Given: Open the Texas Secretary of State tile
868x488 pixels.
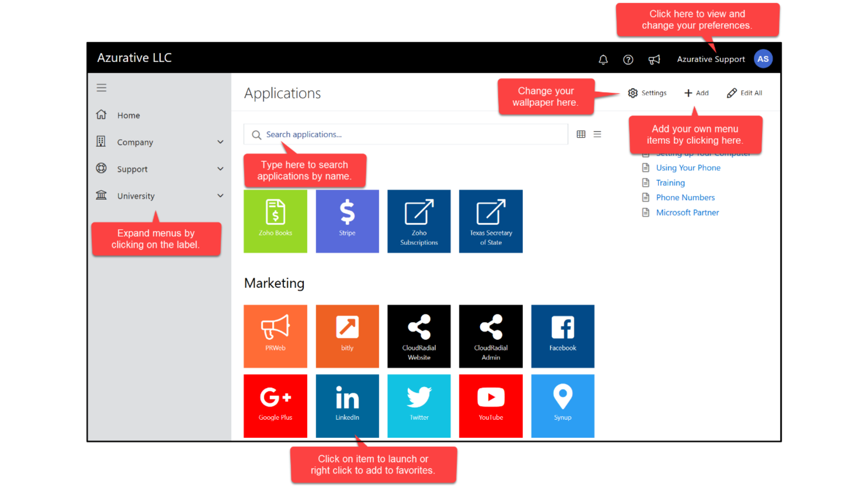Looking at the screenshot, I should pos(491,221).
